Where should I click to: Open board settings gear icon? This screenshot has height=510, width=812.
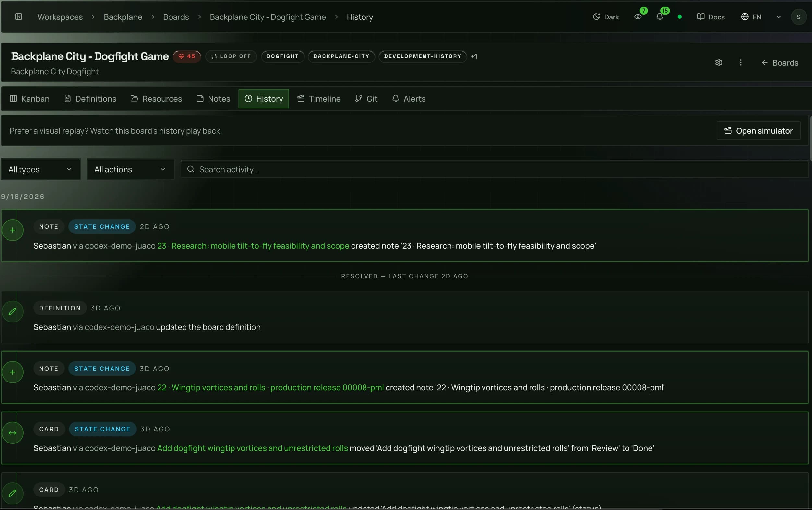tap(718, 62)
